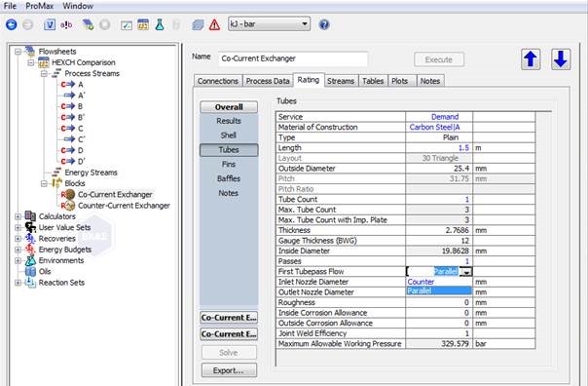This screenshot has width=588, height=386.
Task: Expand the User Value Sets node
Action: click(x=18, y=227)
